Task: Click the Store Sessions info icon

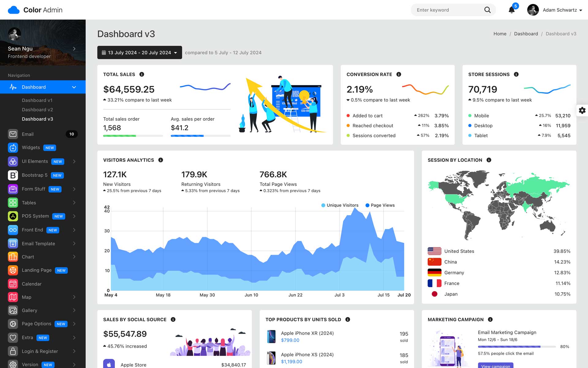Action: pos(516,74)
